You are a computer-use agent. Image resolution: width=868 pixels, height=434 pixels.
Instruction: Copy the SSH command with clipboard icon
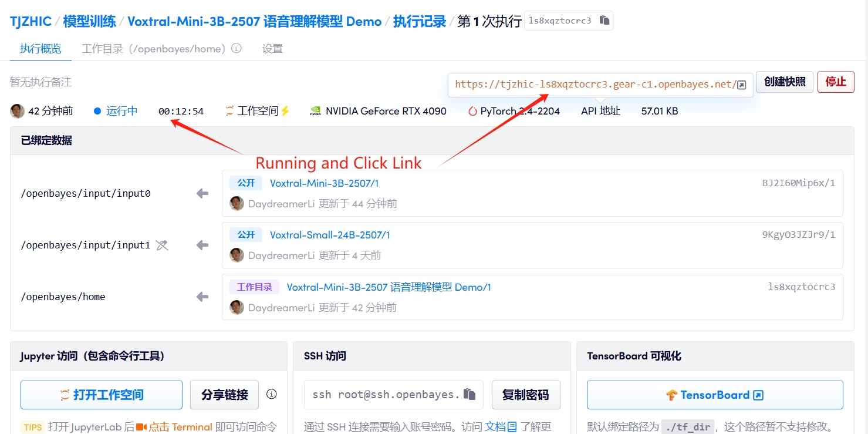(469, 394)
